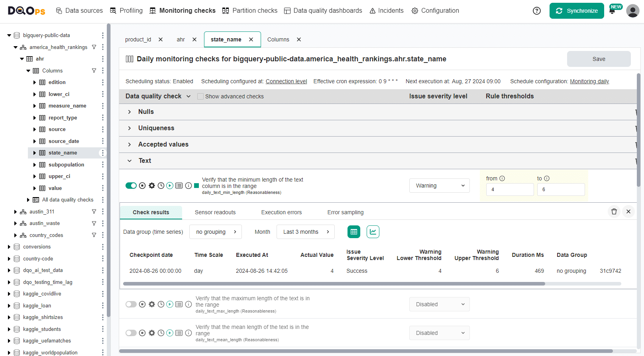This screenshot has height=356, width=644.
Task: Open settings gear for min length check
Action: (152, 186)
